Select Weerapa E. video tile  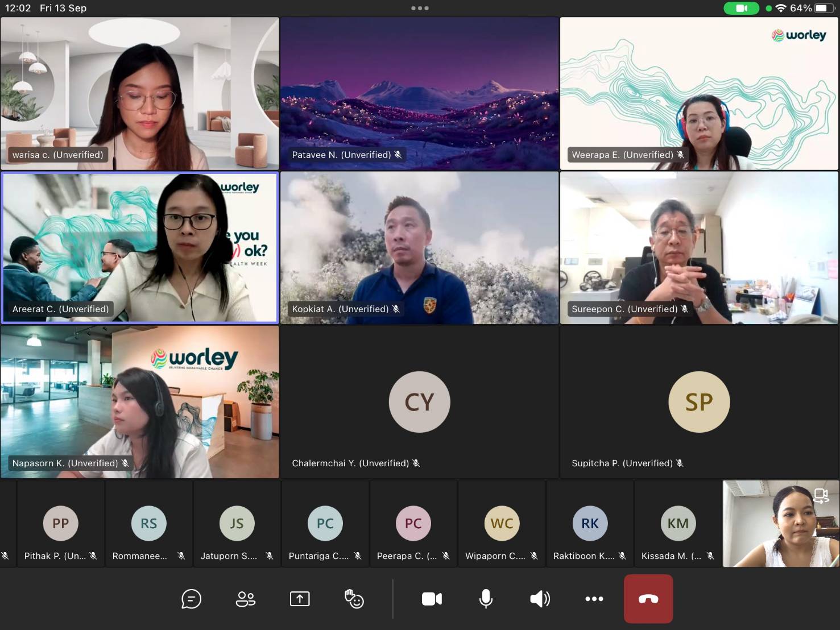pos(699,93)
